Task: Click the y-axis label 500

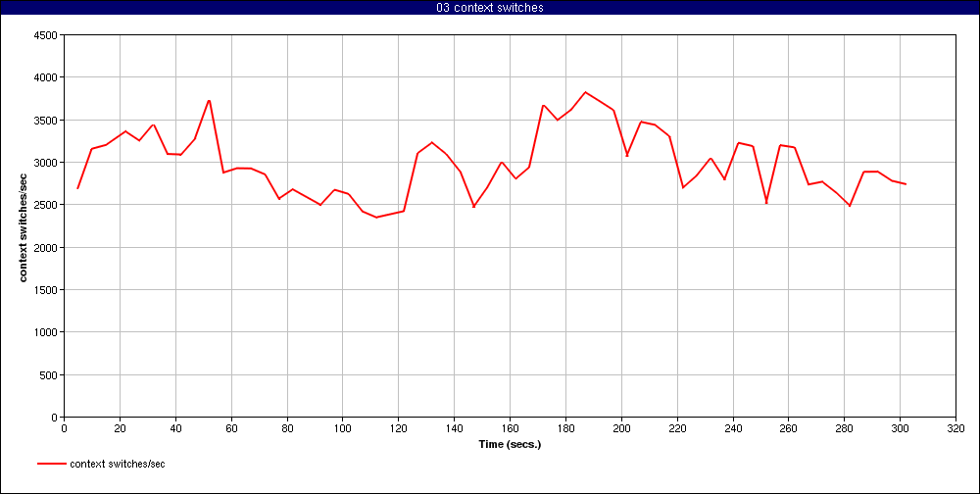Action: pyautogui.click(x=50, y=374)
